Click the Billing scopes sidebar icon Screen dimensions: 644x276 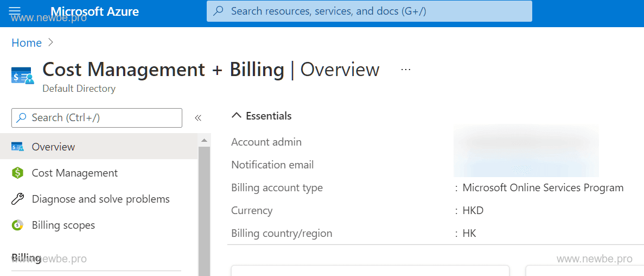pyautogui.click(x=17, y=225)
